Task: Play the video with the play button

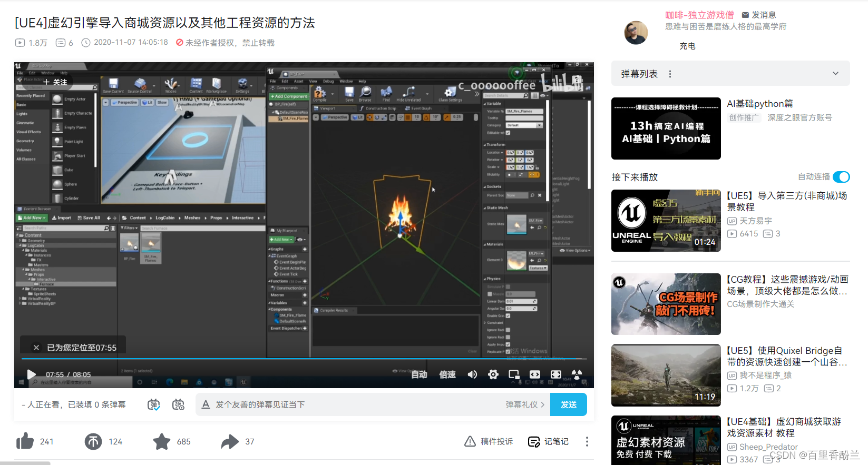Action: 32,374
